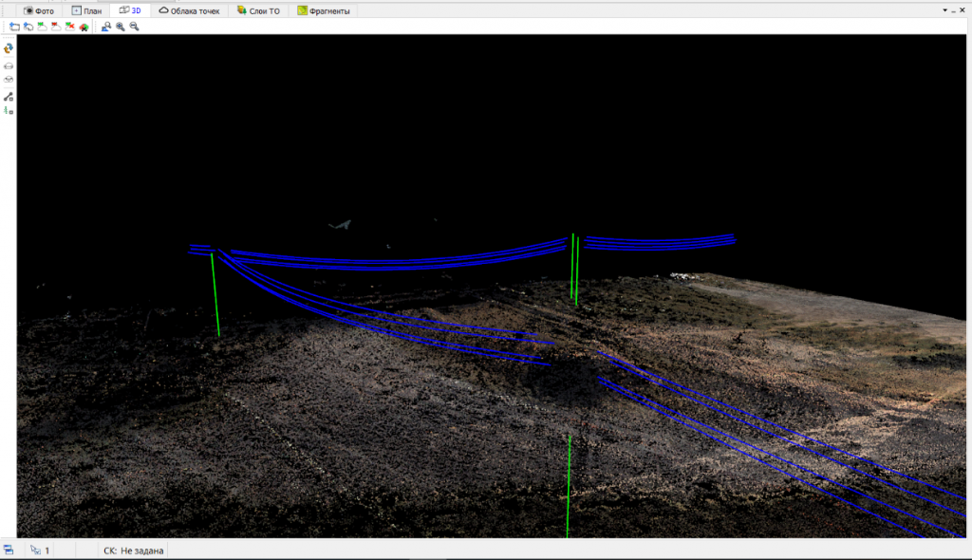Click the red-green cloud coloring icon

pyautogui.click(x=84, y=27)
